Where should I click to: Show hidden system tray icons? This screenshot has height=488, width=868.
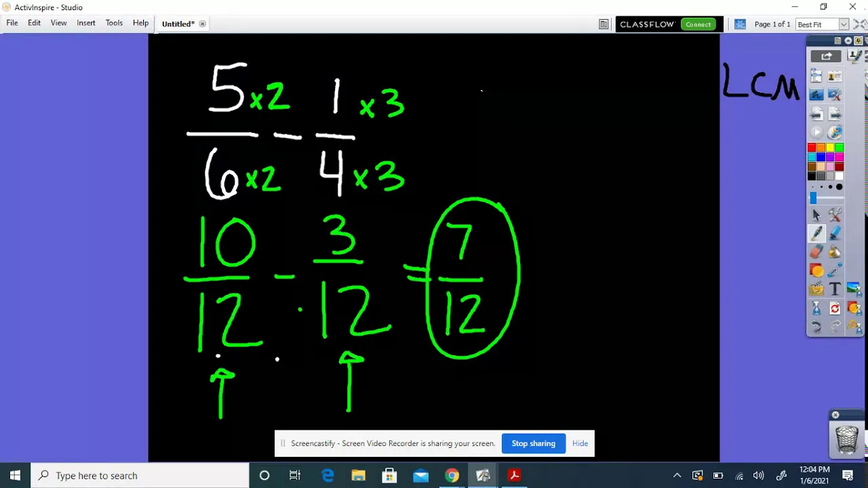677,475
